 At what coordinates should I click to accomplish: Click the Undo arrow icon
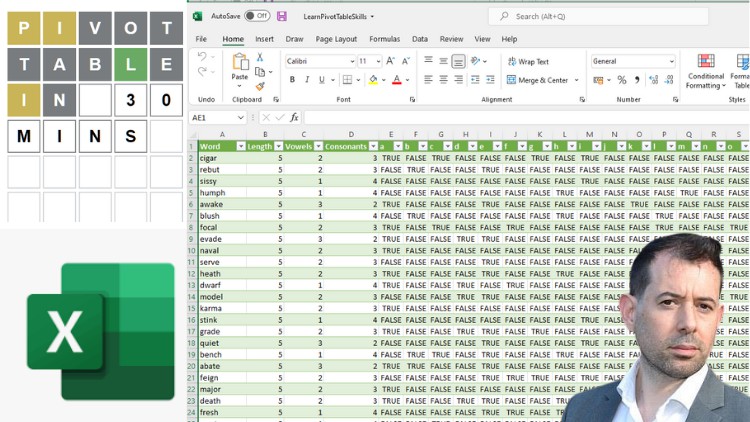coord(202,56)
